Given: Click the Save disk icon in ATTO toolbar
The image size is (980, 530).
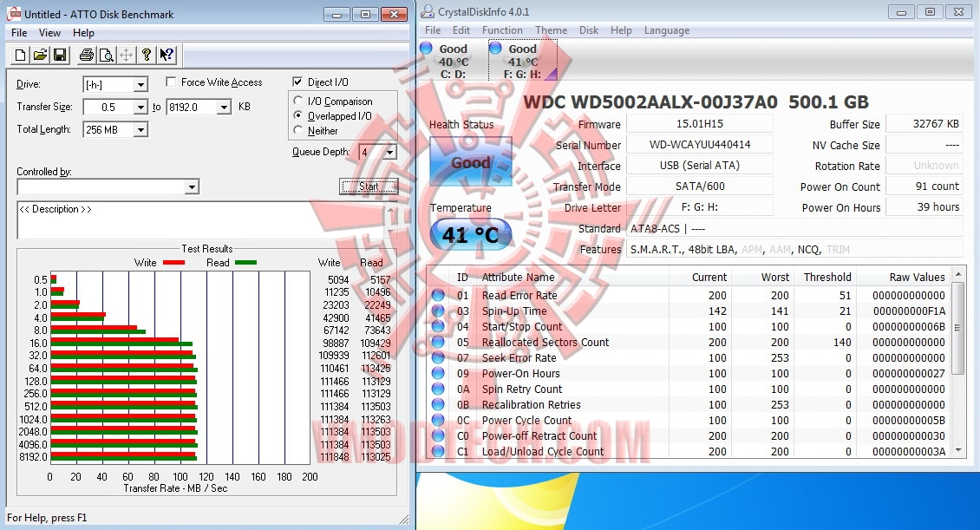Looking at the screenshot, I should (x=60, y=55).
